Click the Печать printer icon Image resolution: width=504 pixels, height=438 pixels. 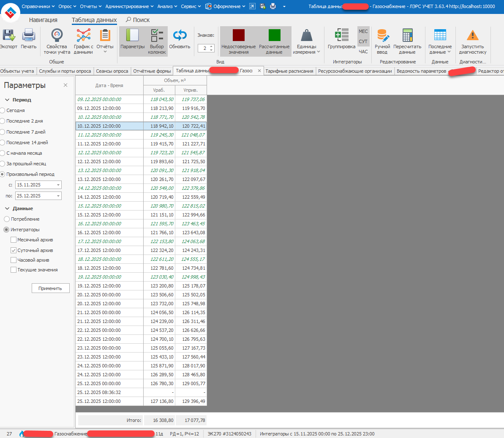[x=29, y=36]
